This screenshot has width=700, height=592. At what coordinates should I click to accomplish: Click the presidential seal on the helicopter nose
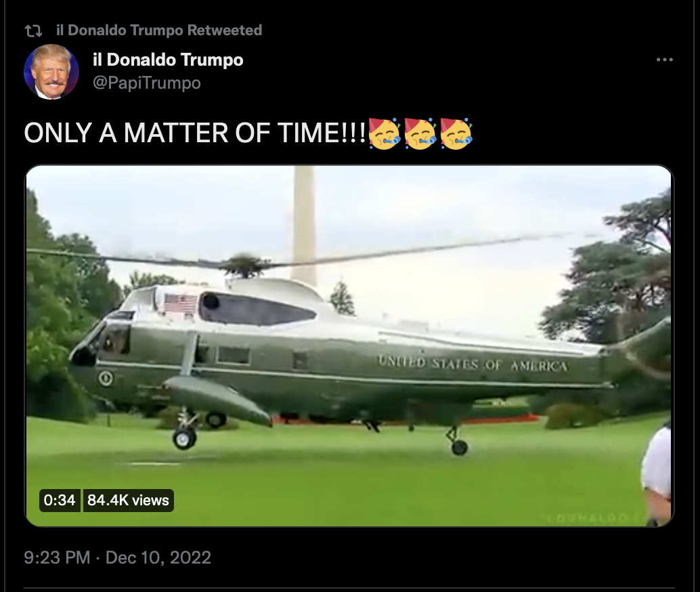(x=106, y=378)
